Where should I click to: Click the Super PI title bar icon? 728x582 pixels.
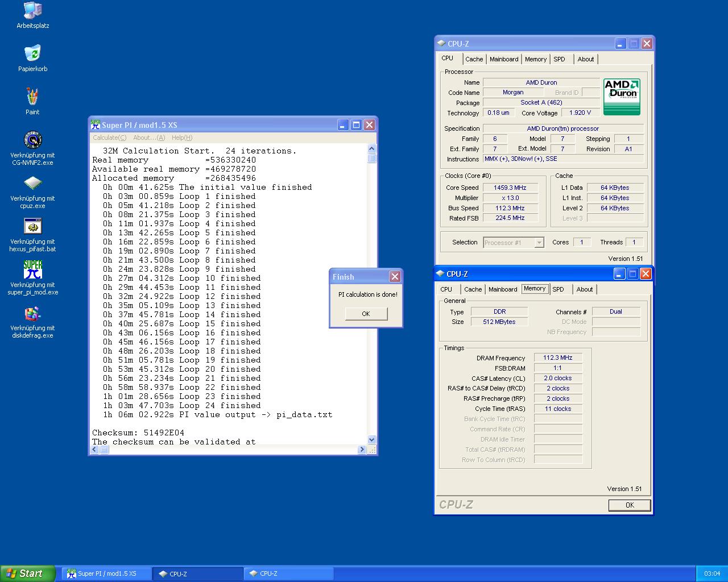(96, 125)
